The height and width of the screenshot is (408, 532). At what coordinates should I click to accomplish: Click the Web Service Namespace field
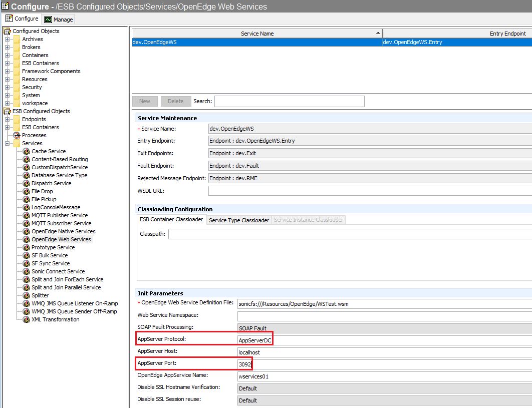coord(385,316)
